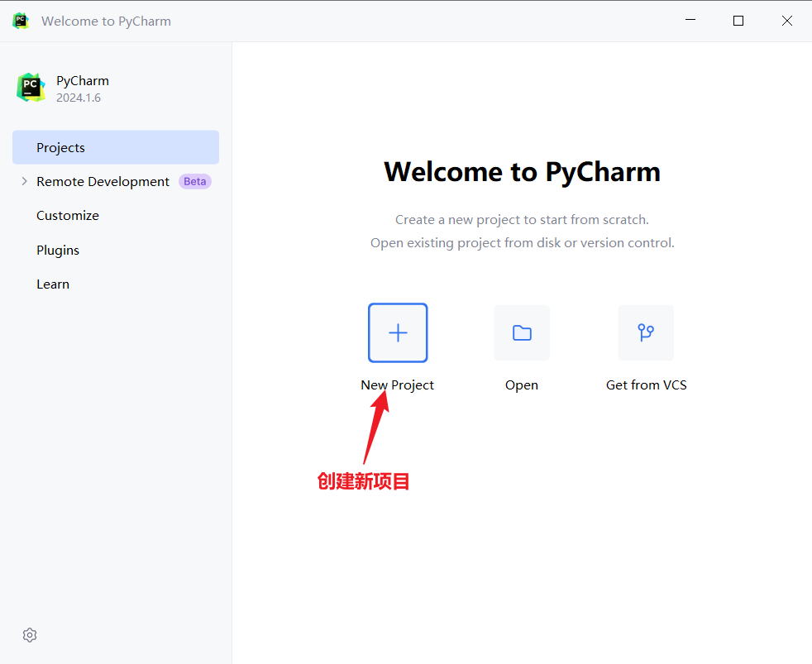The width and height of the screenshot is (812, 664).
Task: Click the Open folder icon
Action: point(522,332)
